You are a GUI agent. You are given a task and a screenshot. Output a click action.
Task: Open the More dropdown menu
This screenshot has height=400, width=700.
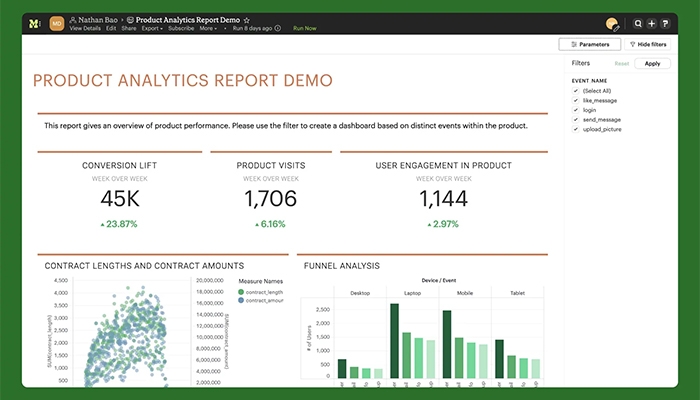pos(208,29)
